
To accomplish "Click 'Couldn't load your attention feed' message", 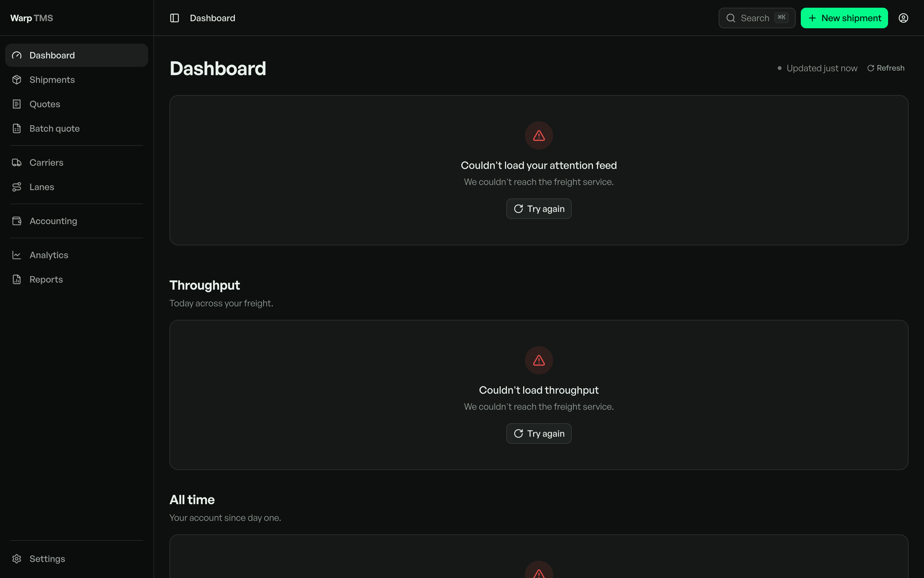I will tap(539, 165).
